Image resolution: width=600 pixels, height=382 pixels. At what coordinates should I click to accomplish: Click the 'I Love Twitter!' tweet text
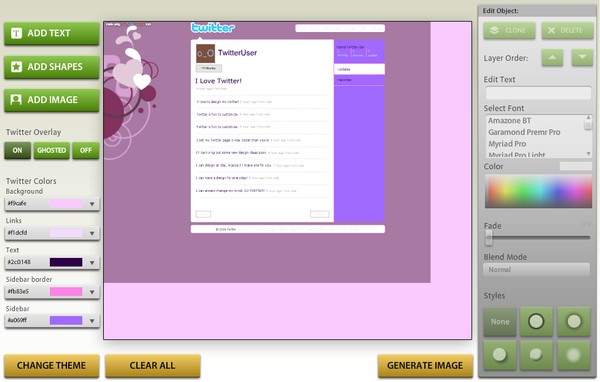[218, 81]
